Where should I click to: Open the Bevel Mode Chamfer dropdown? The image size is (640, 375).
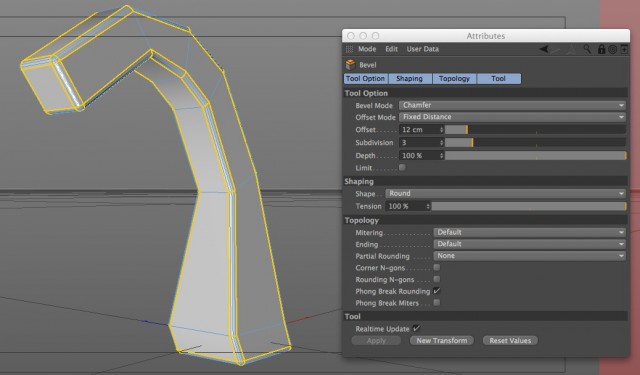point(512,105)
